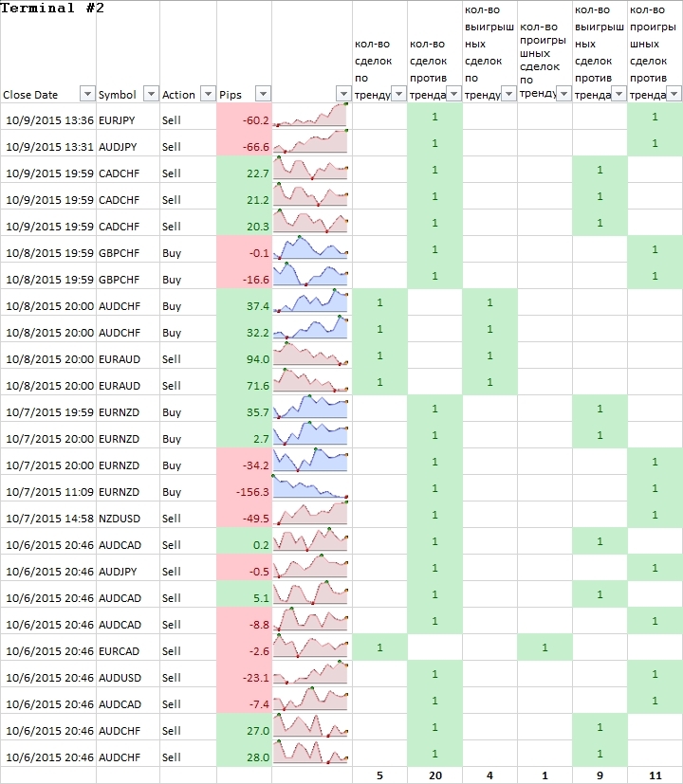This screenshot has width=683, height=784.
Task: Click the AUDUSD symbol cell
Action: point(128,673)
